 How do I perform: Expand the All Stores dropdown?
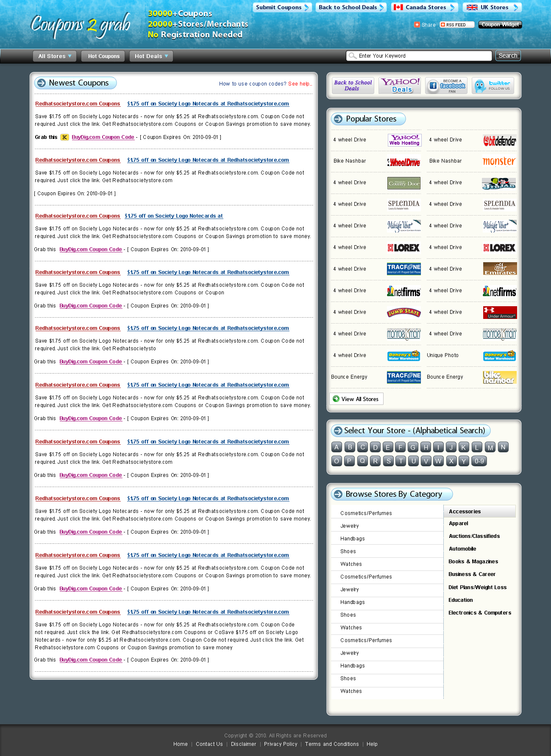(x=55, y=56)
